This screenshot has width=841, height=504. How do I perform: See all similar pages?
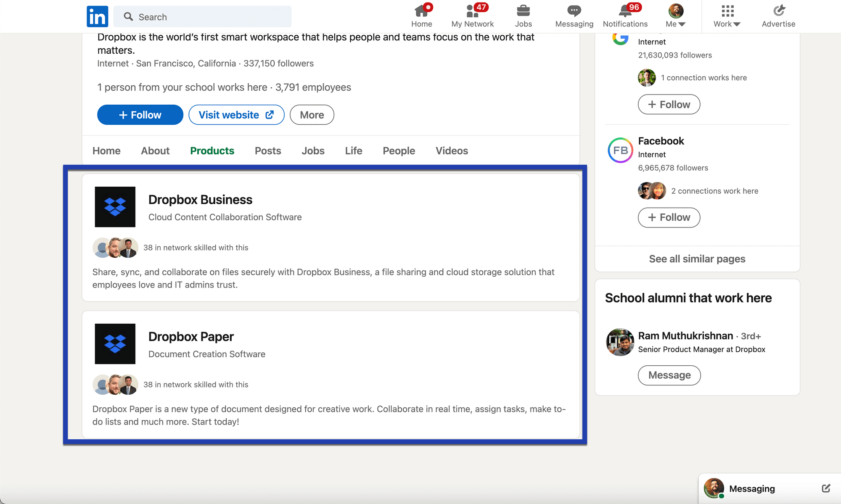coord(697,259)
